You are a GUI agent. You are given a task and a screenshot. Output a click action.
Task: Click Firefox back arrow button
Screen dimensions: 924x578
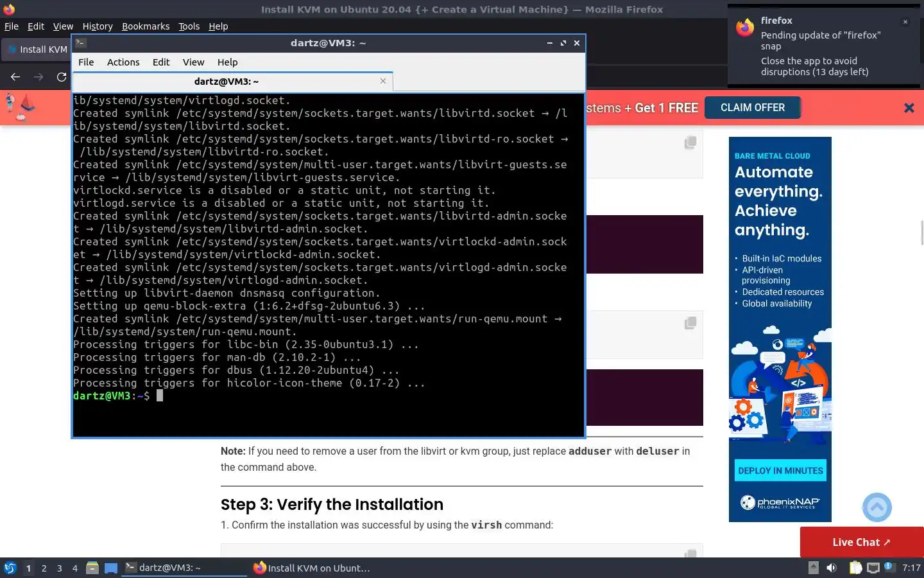15,77
